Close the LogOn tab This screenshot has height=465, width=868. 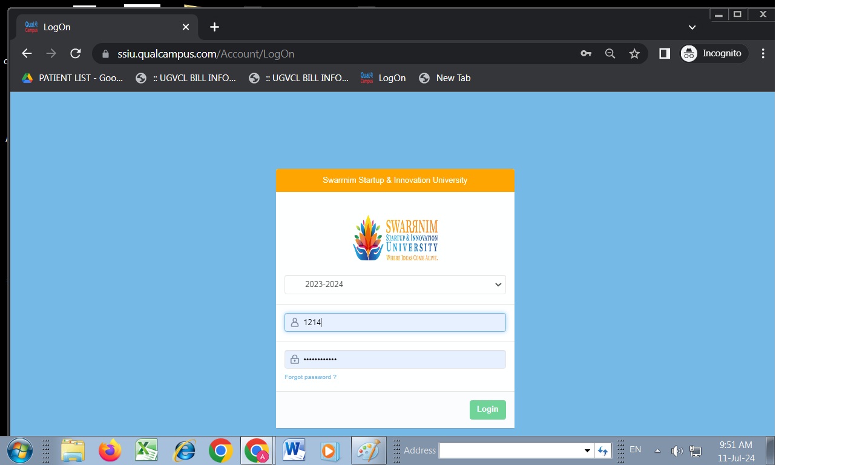186,27
